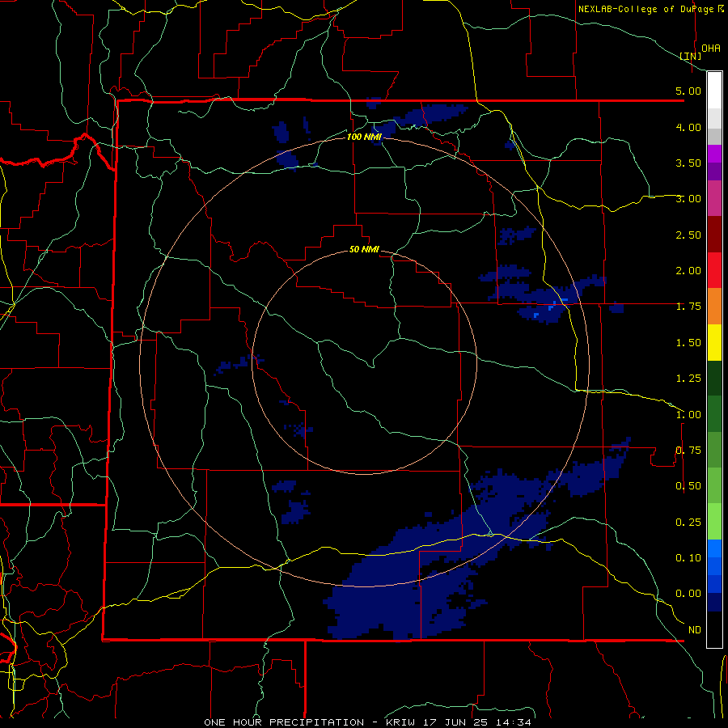Select the navy legend swatch near 0.00
This screenshot has width=728, height=728.
pyautogui.click(x=714, y=602)
